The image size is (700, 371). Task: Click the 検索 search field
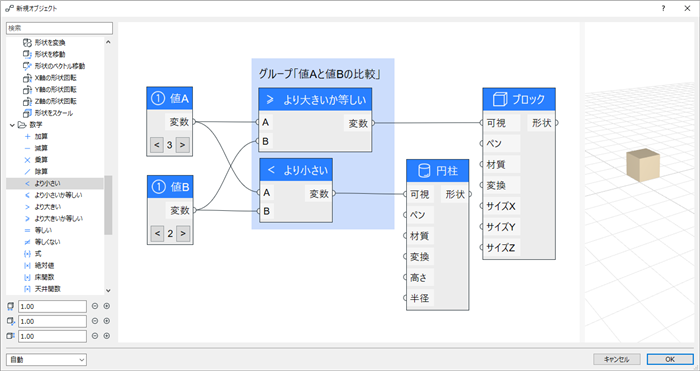point(59,28)
